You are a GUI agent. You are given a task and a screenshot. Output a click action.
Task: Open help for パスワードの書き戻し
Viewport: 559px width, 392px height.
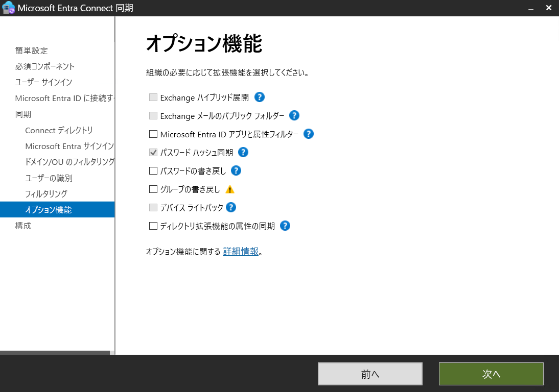click(x=236, y=170)
